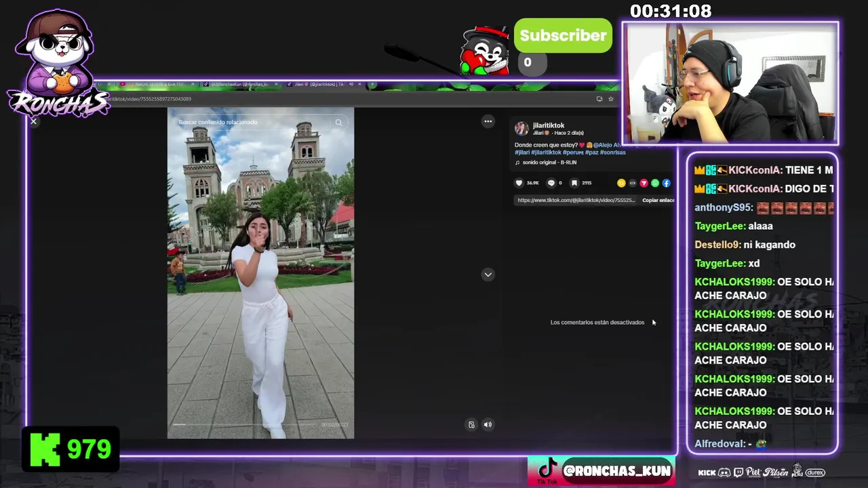This screenshot has width=868, height=488.
Task: Click the playing TikTok video of woman in white
Action: pos(260,273)
